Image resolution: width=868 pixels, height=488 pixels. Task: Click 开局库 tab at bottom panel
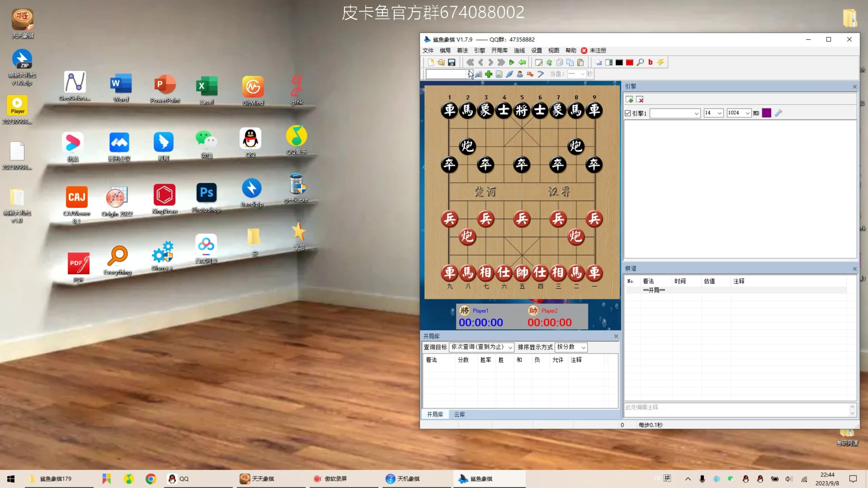pyautogui.click(x=435, y=413)
